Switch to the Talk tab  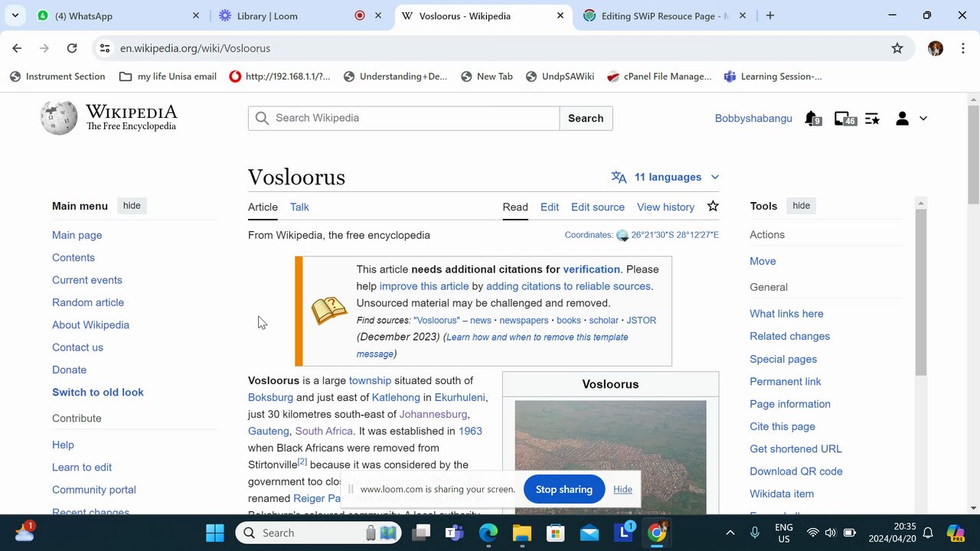click(x=299, y=207)
